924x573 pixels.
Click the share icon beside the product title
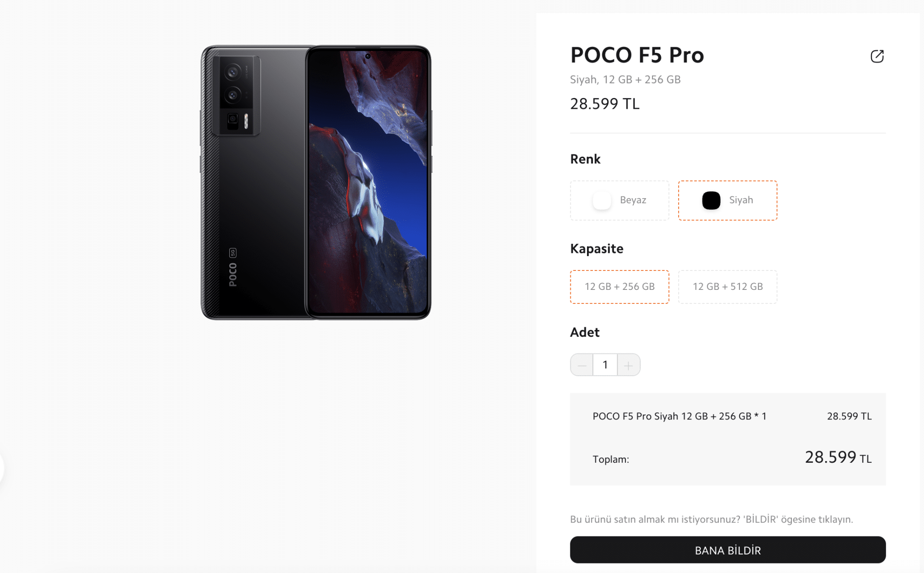(877, 56)
